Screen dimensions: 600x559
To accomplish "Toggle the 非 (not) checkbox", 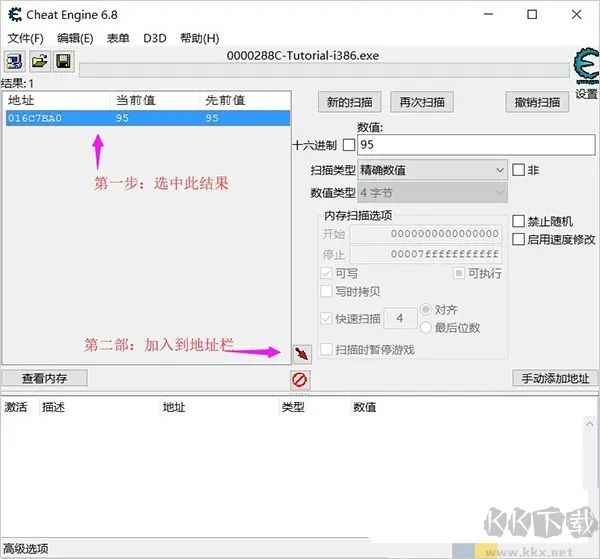I will click(518, 170).
